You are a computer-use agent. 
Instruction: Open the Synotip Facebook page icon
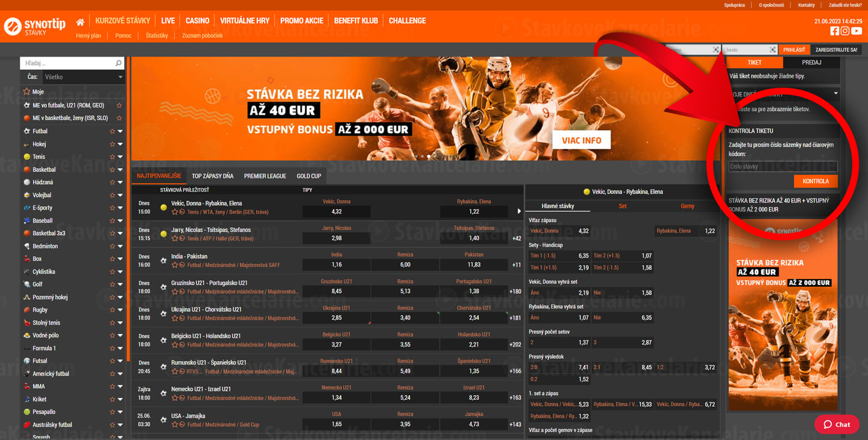pos(834,31)
